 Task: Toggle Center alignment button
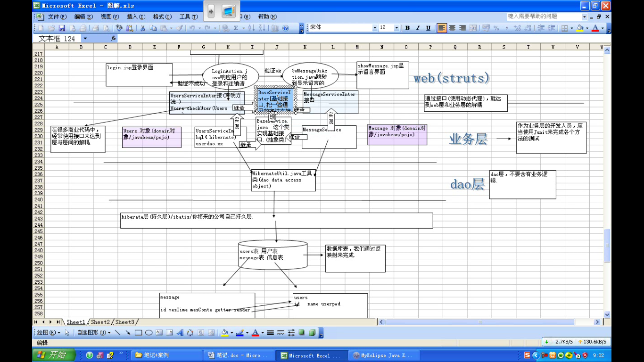pyautogui.click(x=452, y=28)
